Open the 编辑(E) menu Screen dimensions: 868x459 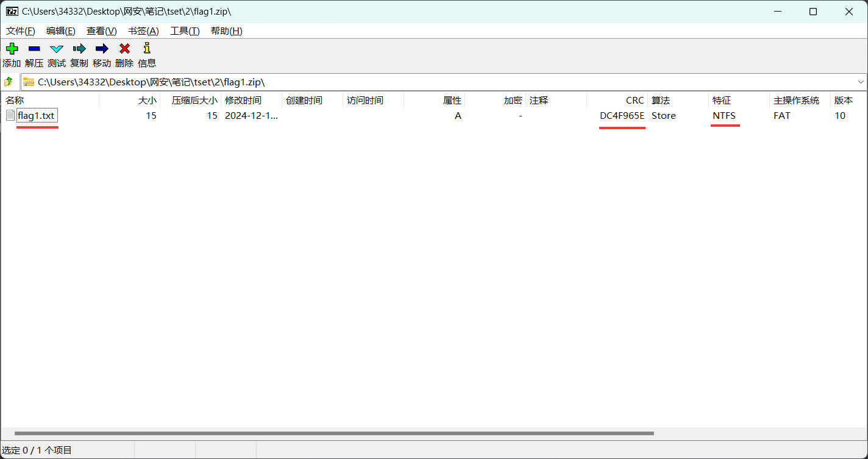60,31
